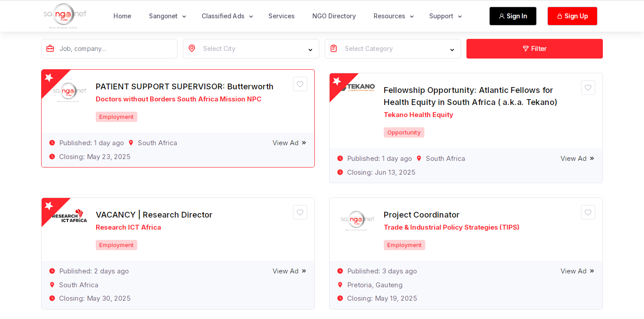
Task: Save the Research Director vacancy with heart icon
Action: pyautogui.click(x=300, y=212)
